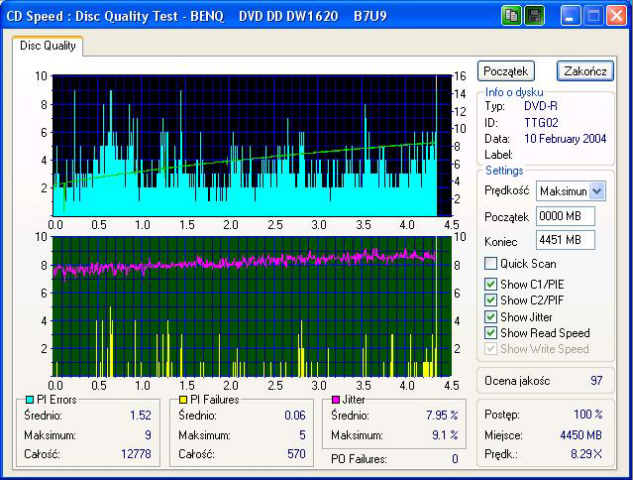Click the disc ID value TTG02
This screenshot has width=633, height=480.
point(541,123)
